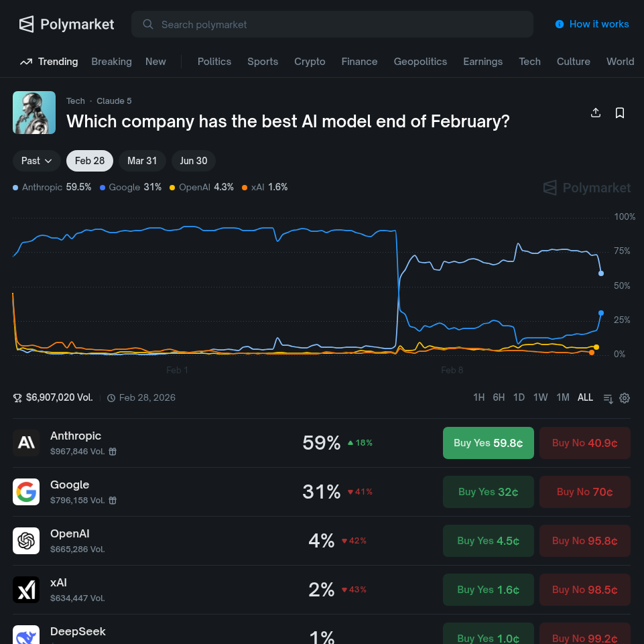Open the Trending category
The height and width of the screenshot is (644, 644).
(49, 62)
